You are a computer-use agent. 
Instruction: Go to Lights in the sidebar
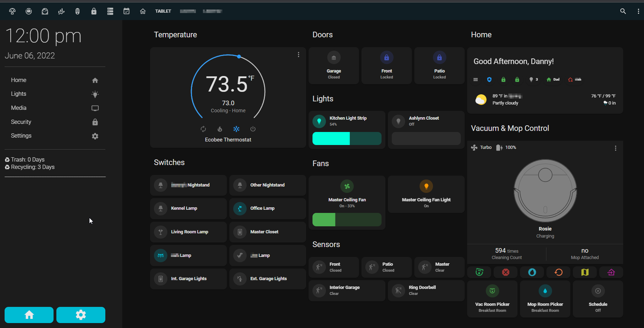pyautogui.click(x=55, y=94)
